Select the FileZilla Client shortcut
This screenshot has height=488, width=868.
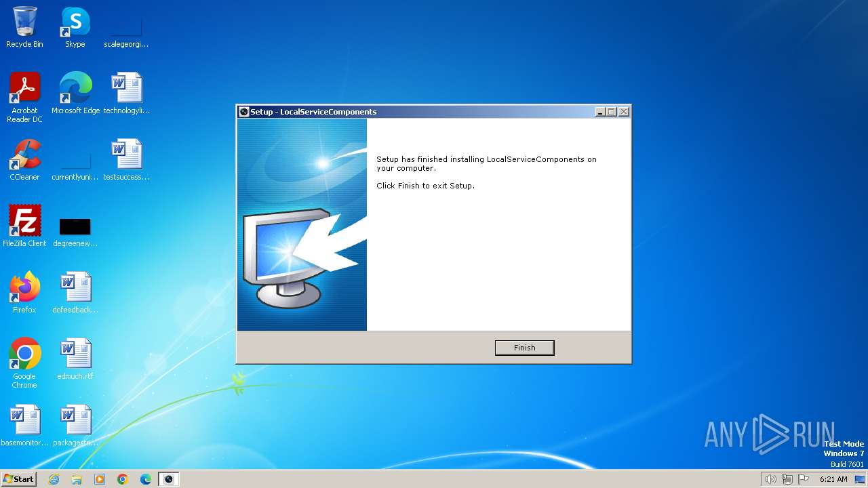pyautogui.click(x=24, y=226)
